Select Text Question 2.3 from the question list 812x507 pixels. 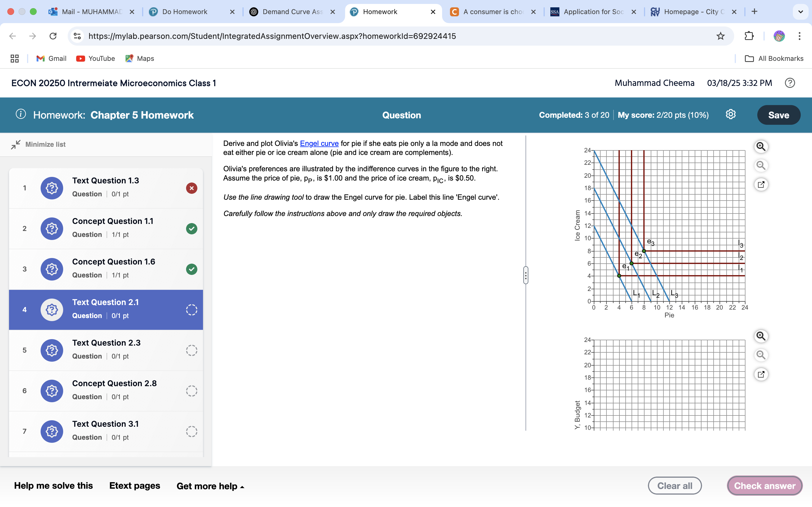point(106,350)
